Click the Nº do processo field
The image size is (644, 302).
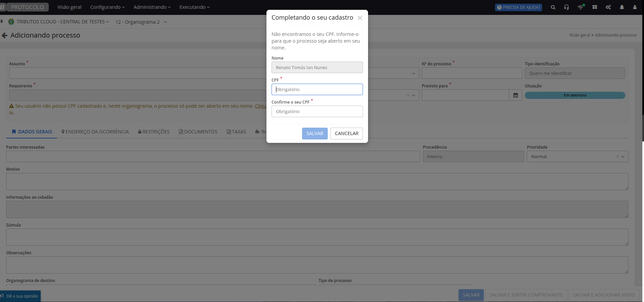tap(472, 73)
